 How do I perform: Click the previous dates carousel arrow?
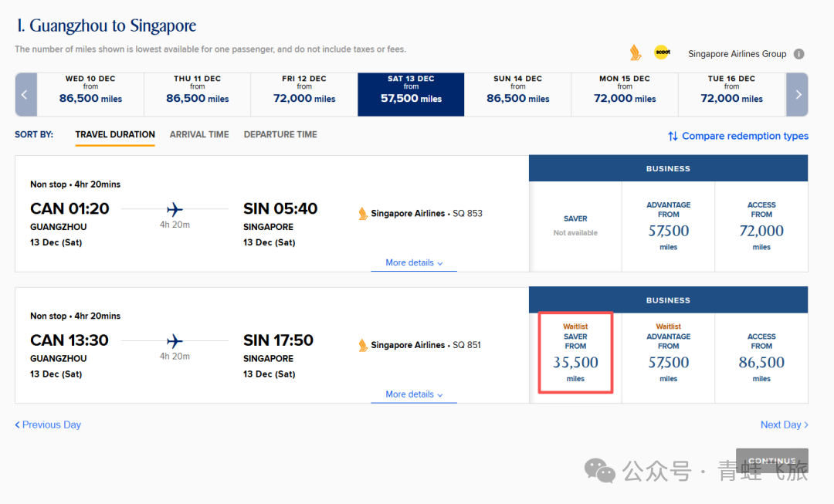[x=25, y=94]
